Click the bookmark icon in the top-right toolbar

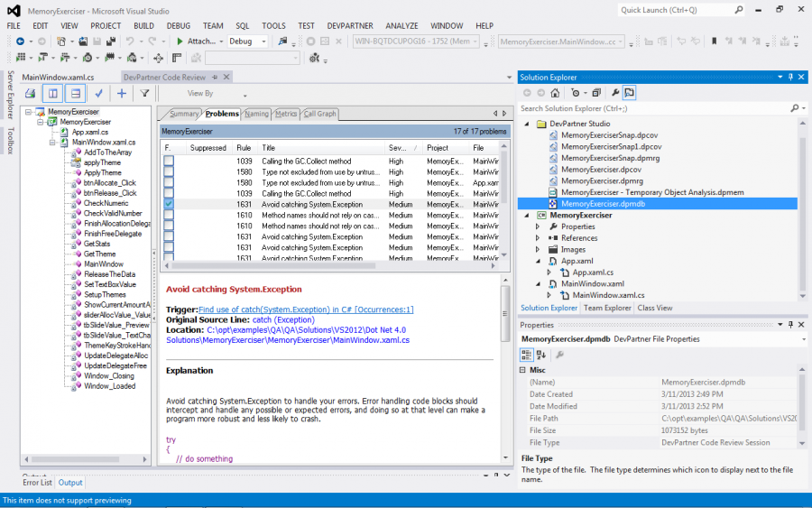click(714, 42)
